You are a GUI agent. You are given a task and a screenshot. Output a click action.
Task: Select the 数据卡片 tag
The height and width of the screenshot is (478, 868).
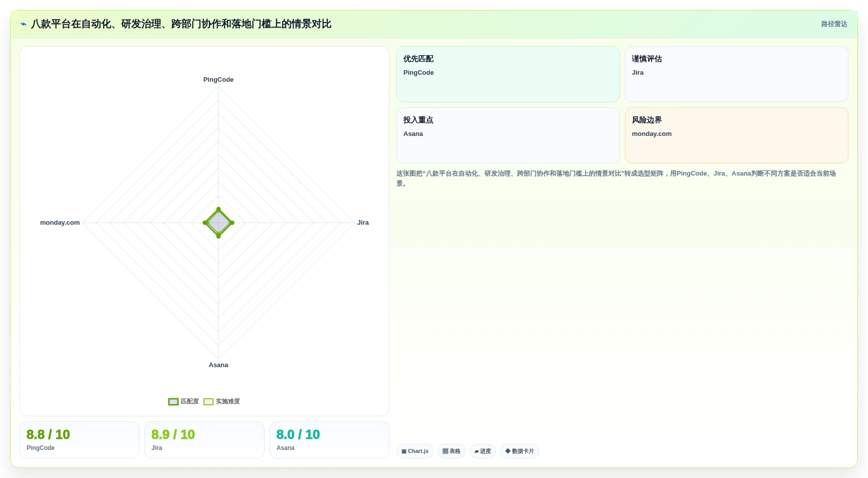coord(520,451)
